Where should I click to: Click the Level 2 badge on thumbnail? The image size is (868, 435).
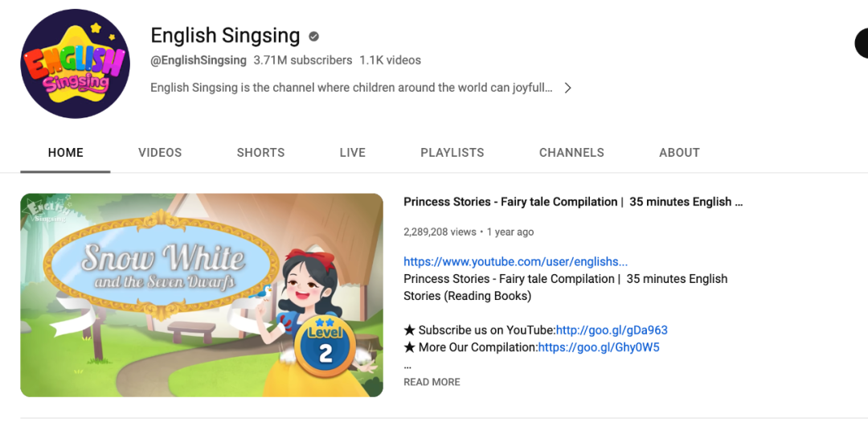tap(325, 348)
